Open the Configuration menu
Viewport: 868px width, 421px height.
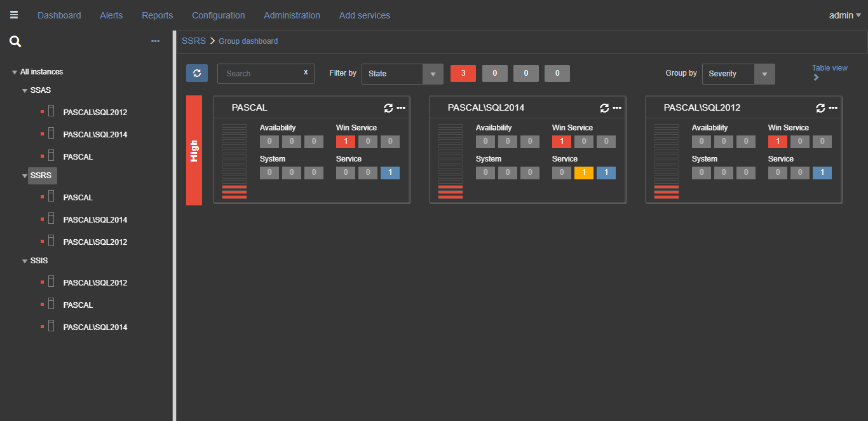[x=218, y=15]
